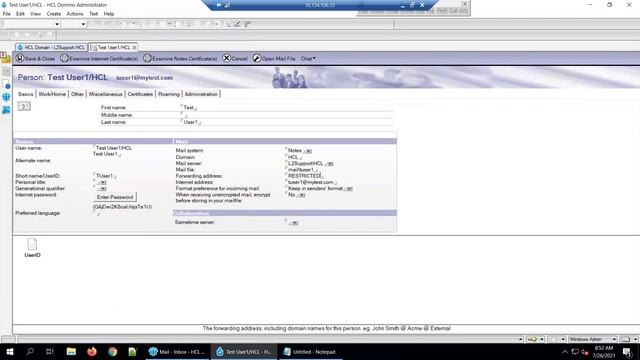The height and width of the screenshot is (360, 640).
Task: Open the Format preference dropdown arrow
Action: pos(349,189)
